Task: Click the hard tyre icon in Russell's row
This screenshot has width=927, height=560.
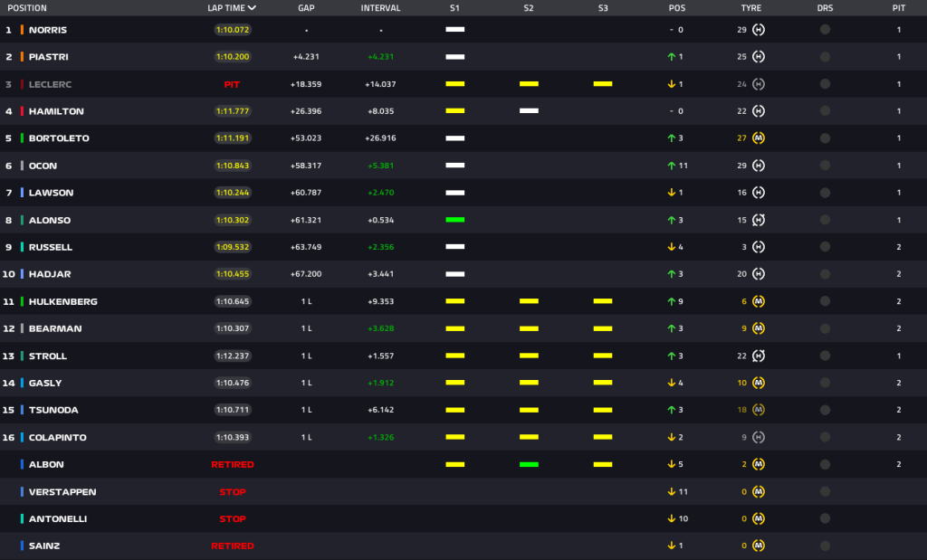Action: (x=759, y=247)
